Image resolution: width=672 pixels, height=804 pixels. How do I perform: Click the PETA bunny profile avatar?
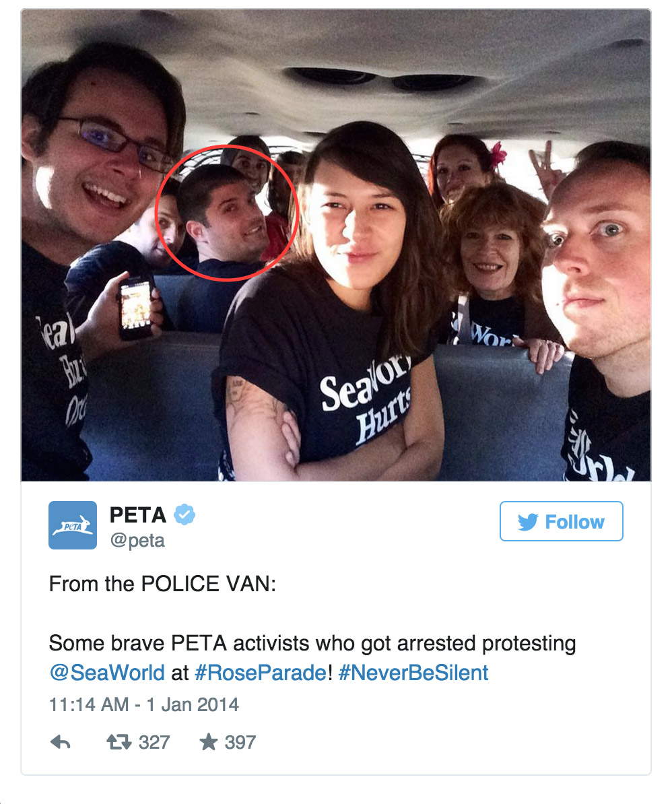[x=73, y=525]
